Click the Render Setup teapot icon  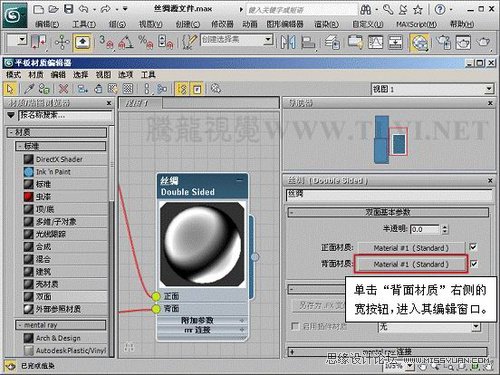[x=444, y=42]
